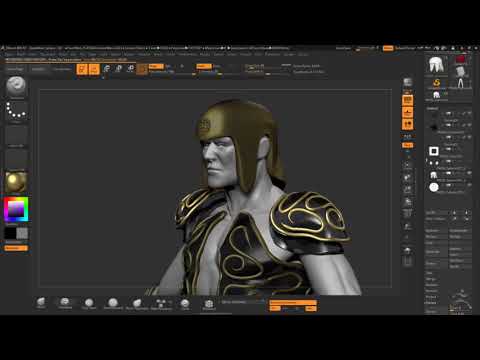The width and height of the screenshot is (480, 360).
Task: Expand the Remesh section in Subtool panel
Action: 431,291
